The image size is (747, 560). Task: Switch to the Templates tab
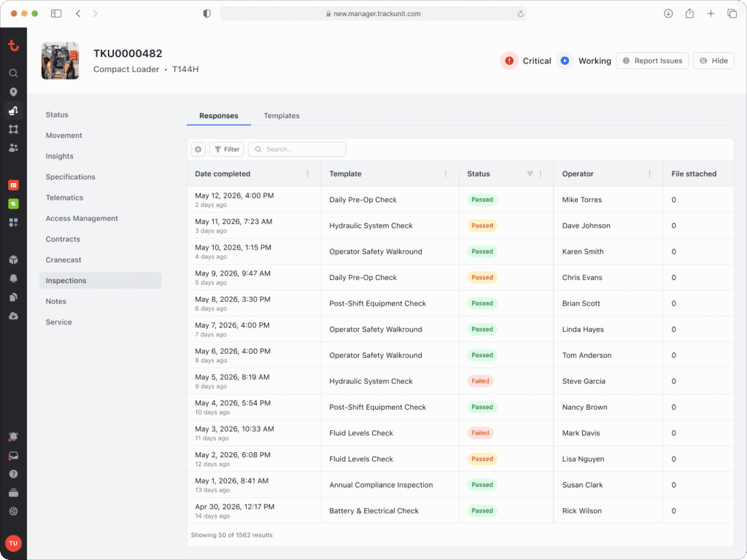pyautogui.click(x=282, y=116)
